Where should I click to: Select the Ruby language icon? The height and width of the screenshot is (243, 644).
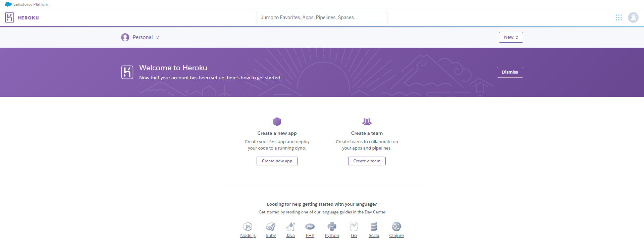coord(271,227)
